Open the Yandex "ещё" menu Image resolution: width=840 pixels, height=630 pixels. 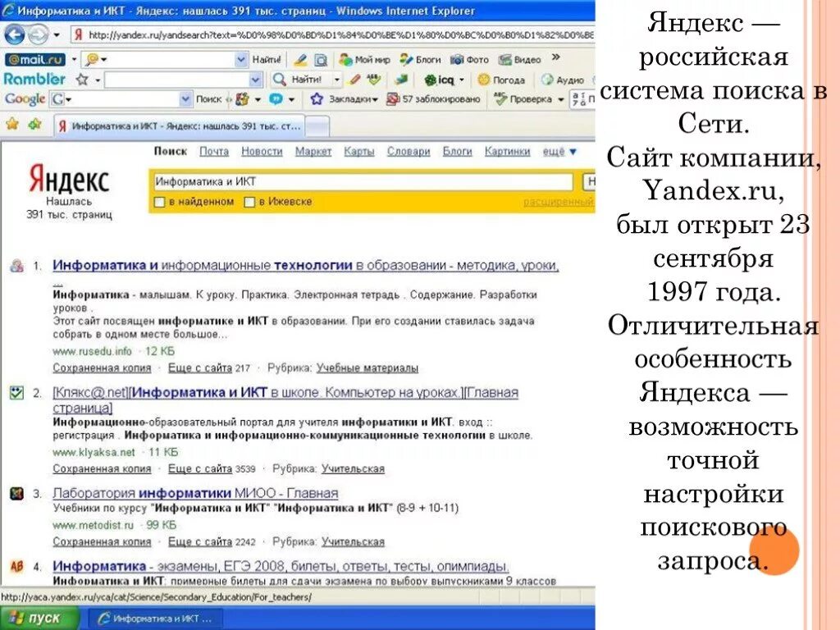pos(559,152)
